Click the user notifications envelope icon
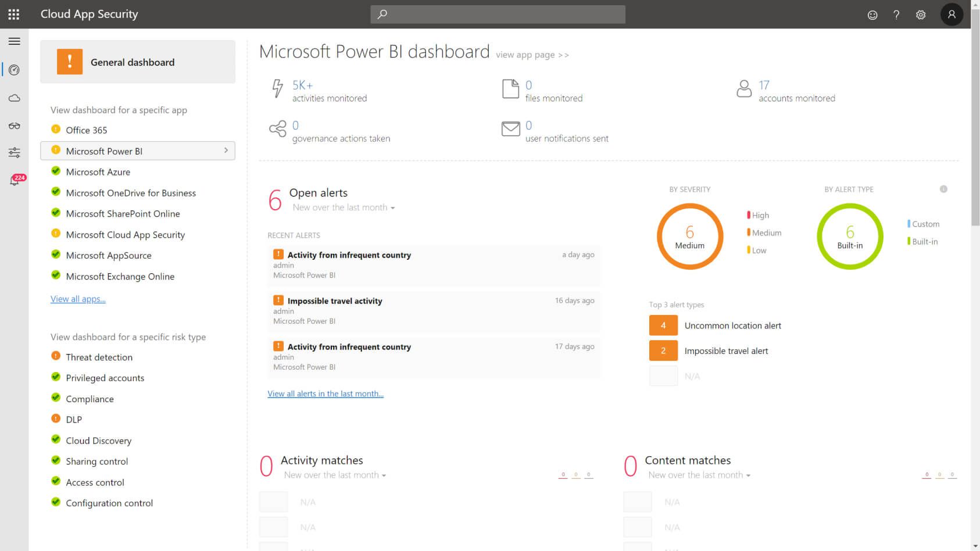 (510, 128)
